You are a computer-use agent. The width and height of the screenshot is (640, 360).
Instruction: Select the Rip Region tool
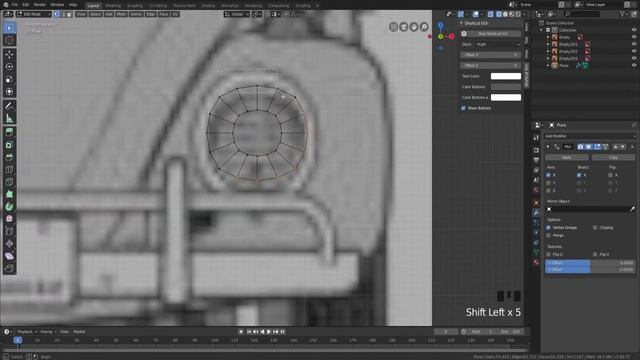pos(9,268)
